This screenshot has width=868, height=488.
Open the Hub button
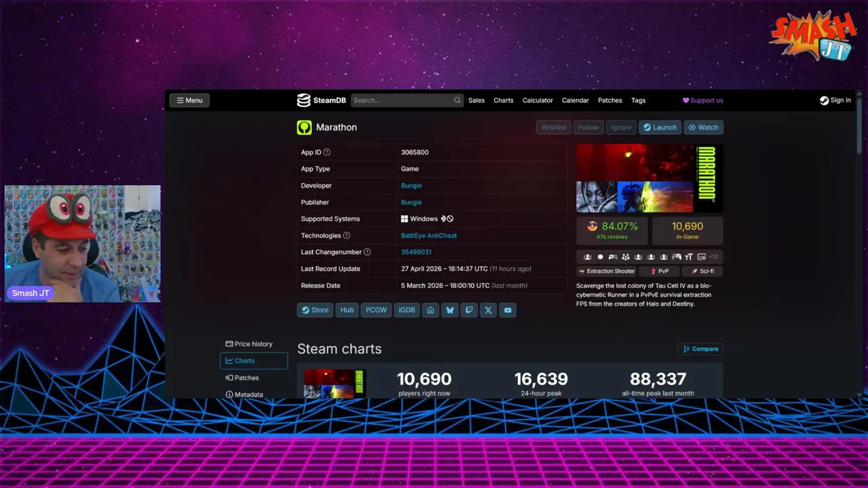(347, 310)
